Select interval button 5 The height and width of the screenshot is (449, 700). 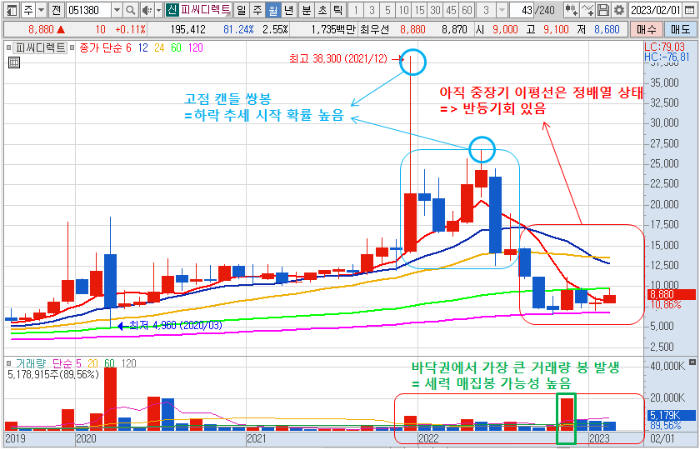click(x=388, y=10)
